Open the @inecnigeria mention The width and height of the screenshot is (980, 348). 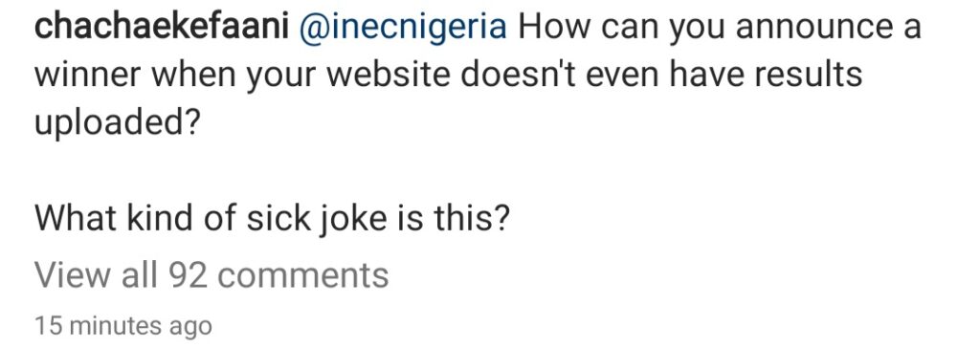click(x=403, y=29)
